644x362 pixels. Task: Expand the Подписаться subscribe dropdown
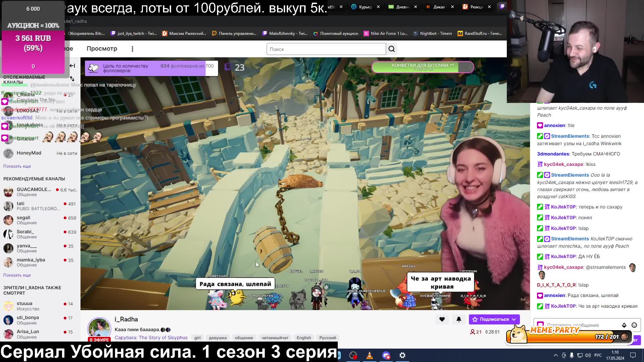click(x=514, y=319)
